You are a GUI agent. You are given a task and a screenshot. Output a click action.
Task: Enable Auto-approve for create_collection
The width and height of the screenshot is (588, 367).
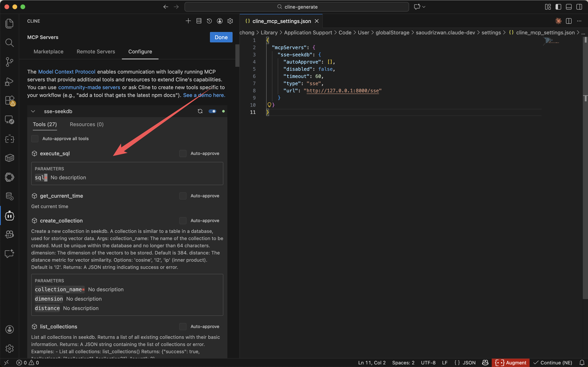coord(183,221)
